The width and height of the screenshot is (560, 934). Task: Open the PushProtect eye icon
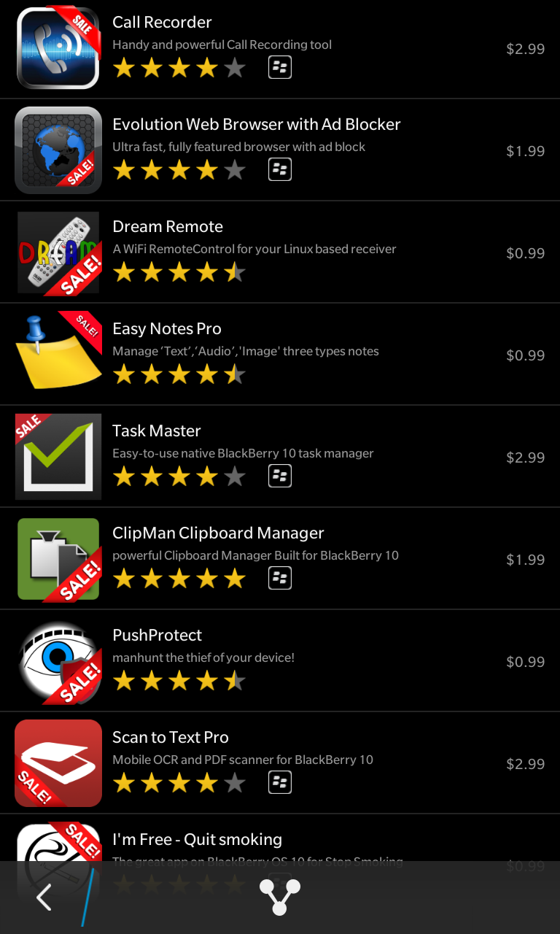[58, 661]
